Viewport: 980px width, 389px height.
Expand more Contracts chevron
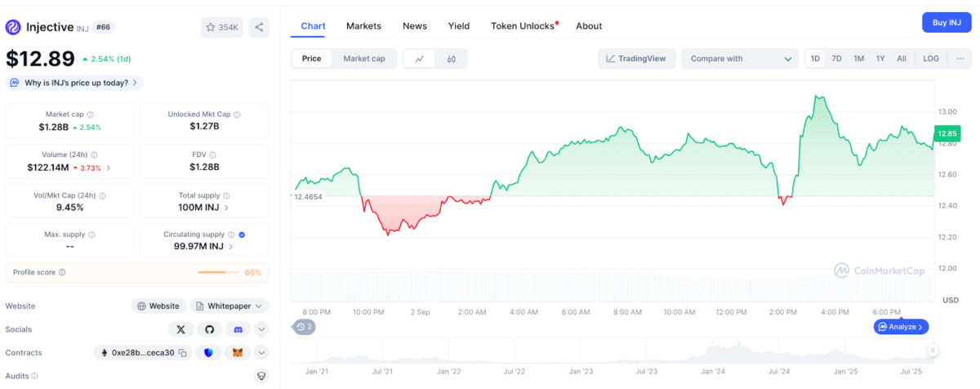tap(261, 353)
